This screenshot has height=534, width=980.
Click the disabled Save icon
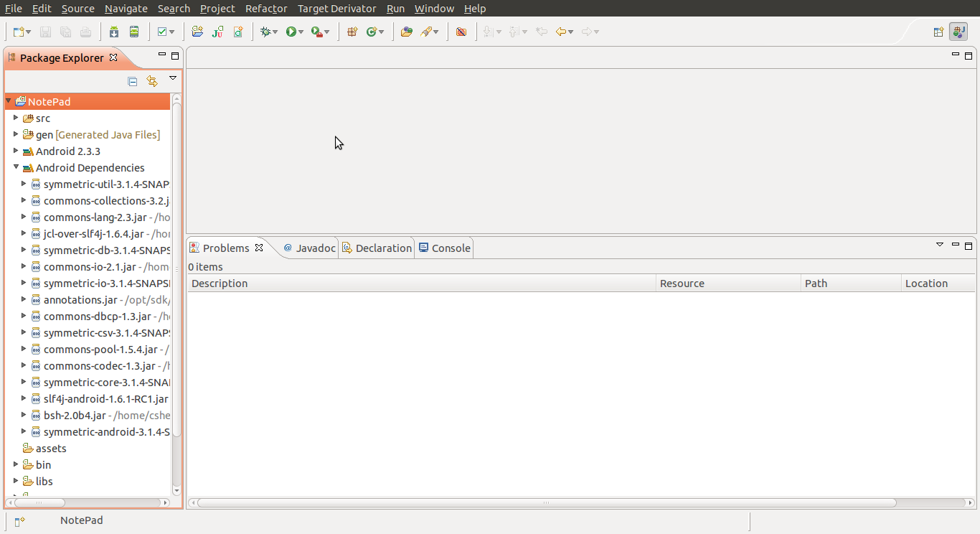pyautogui.click(x=45, y=32)
